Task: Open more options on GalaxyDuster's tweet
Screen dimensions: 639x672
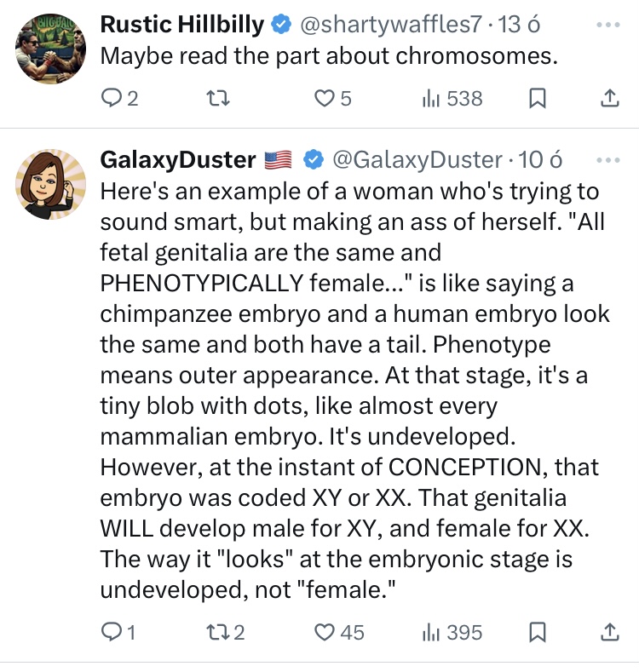Action: [607, 159]
